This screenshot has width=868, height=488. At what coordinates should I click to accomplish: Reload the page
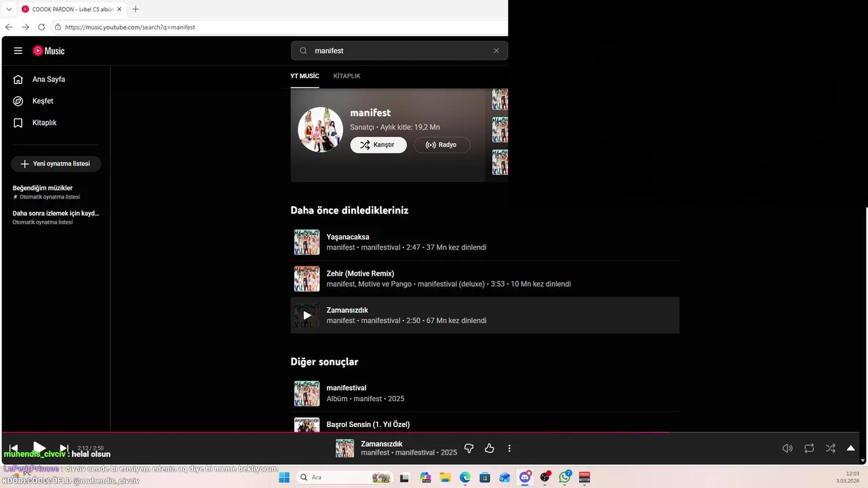point(41,27)
